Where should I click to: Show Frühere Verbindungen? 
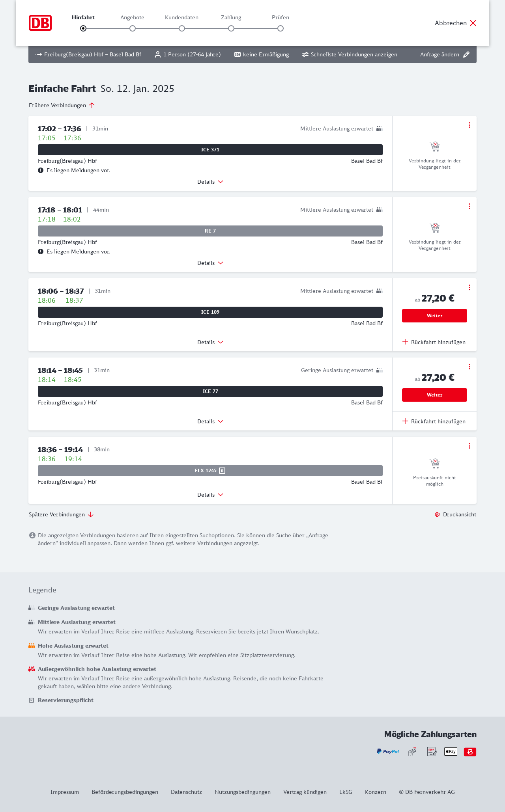tap(62, 105)
